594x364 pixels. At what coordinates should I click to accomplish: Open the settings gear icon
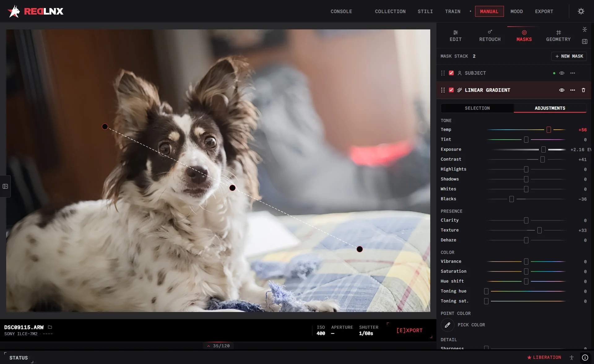click(x=581, y=11)
